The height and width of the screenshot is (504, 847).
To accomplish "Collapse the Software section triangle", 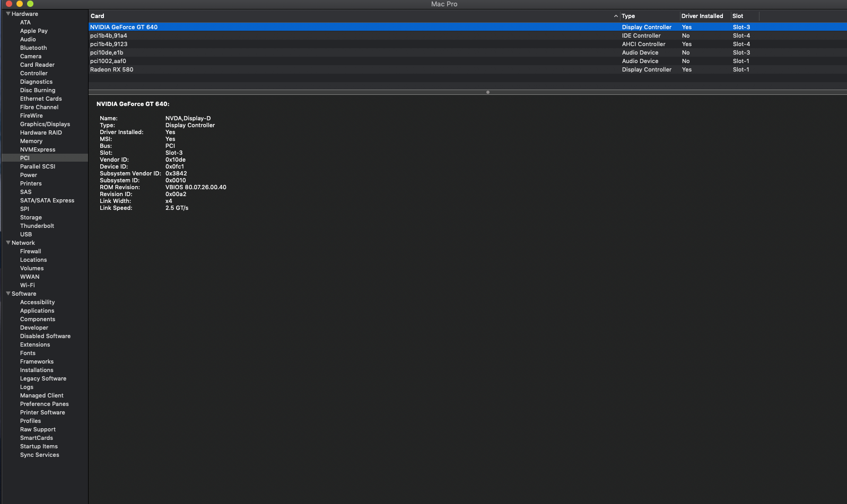I will [x=8, y=294].
